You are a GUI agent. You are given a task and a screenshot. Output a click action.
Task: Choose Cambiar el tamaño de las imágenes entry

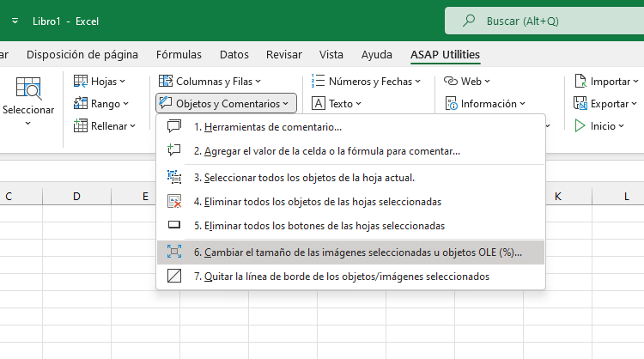coord(350,253)
